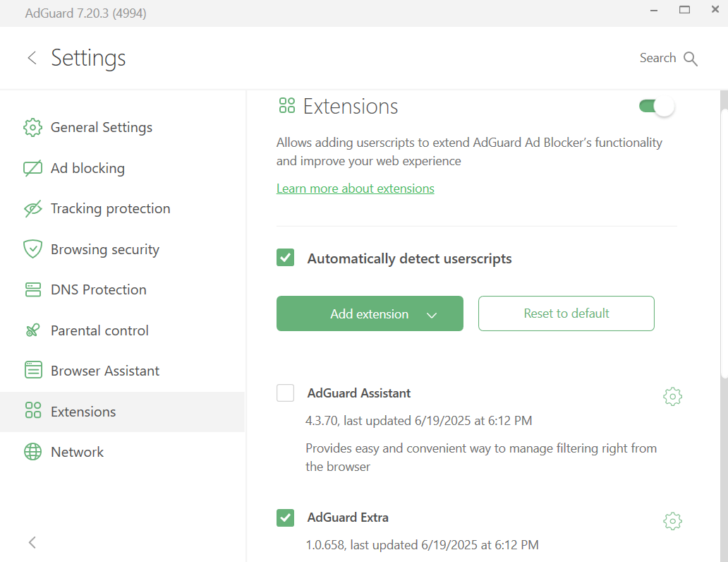The height and width of the screenshot is (562, 728).
Task: Open Ad blocking section
Action: 123,168
